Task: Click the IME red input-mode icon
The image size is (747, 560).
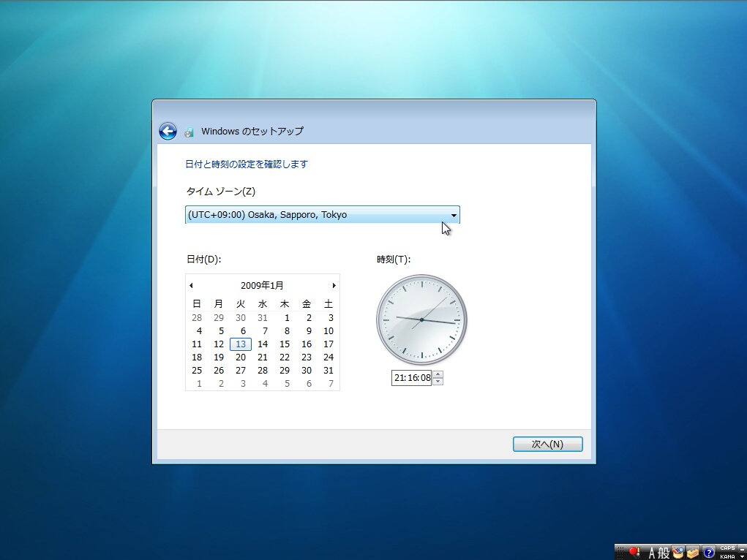Action: 634,552
